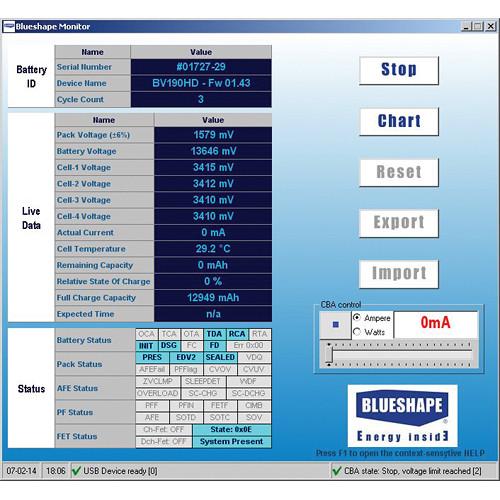Click the USB Device ready green checkmark
500x500 pixels.
click(76, 471)
